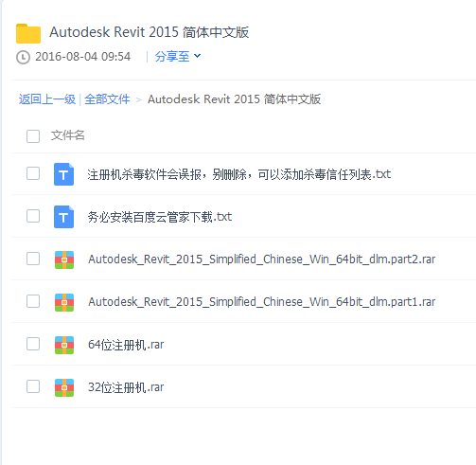Screen dimensions: 476x465
Task: Click the clock icon next to the date
Action: (23, 57)
